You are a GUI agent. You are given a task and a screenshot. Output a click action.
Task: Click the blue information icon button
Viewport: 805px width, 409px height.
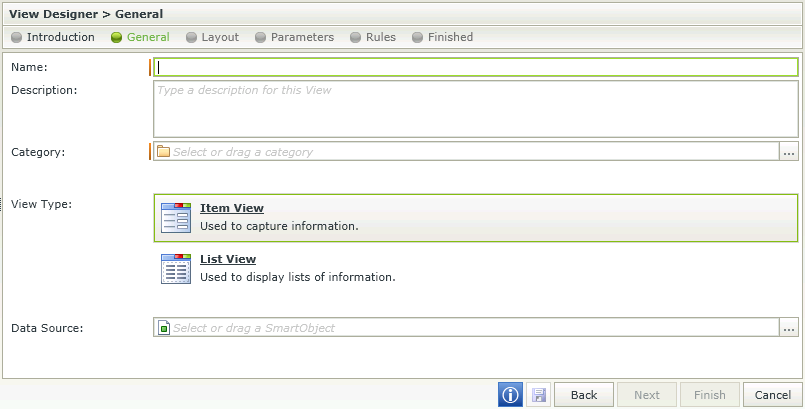pyautogui.click(x=510, y=395)
